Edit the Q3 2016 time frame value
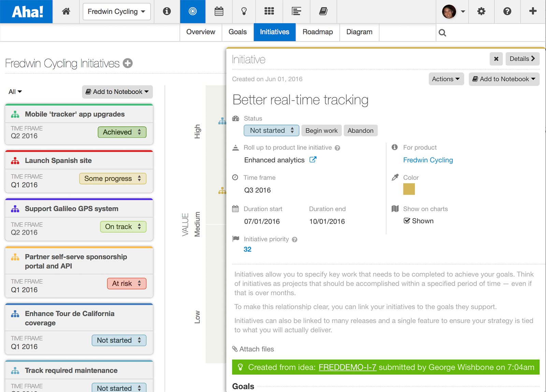 pos(257,190)
